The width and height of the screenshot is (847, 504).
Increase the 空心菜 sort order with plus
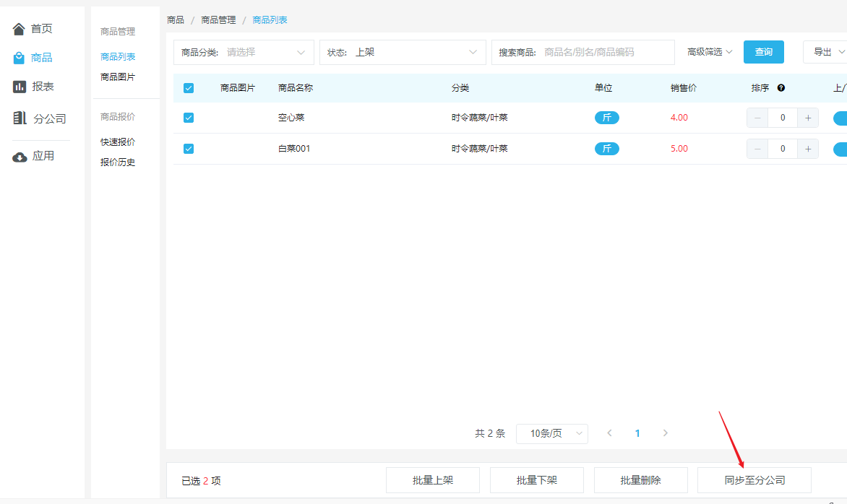click(808, 118)
